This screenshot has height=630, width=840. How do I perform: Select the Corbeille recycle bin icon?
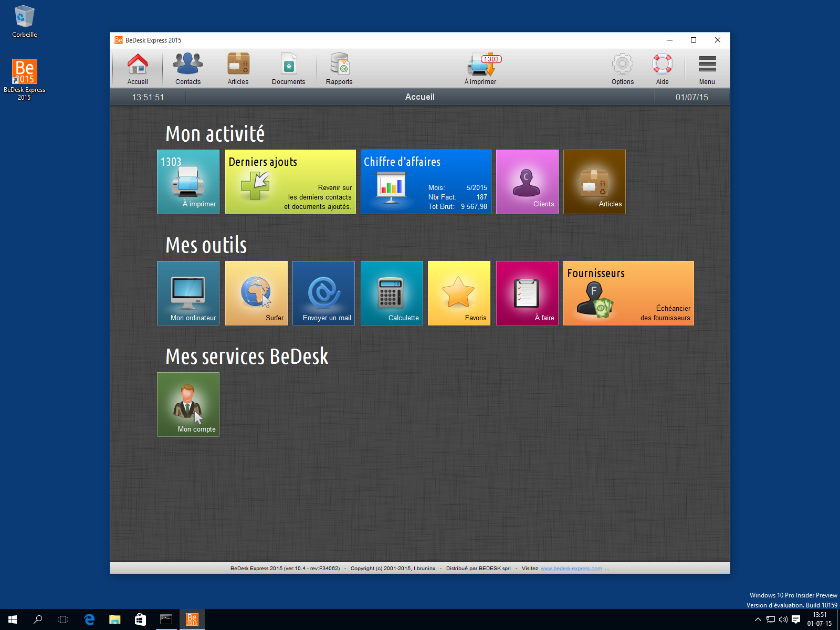click(x=25, y=22)
